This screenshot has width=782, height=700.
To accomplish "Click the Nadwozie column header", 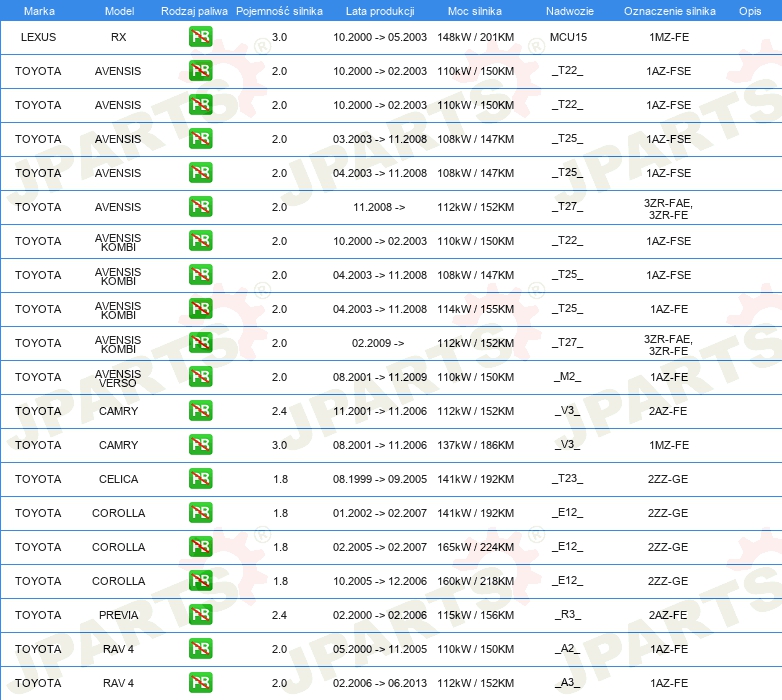I will (570, 11).
